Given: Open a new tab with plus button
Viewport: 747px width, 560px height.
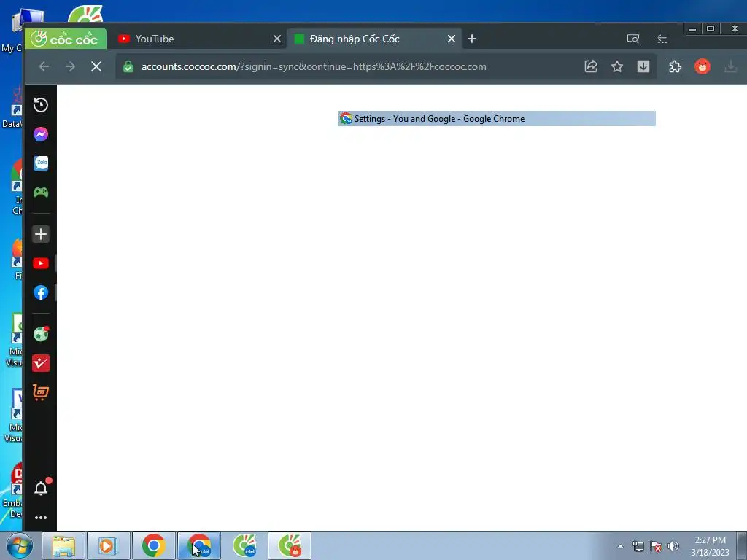Looking at the screenshot, I should (472, 39).
